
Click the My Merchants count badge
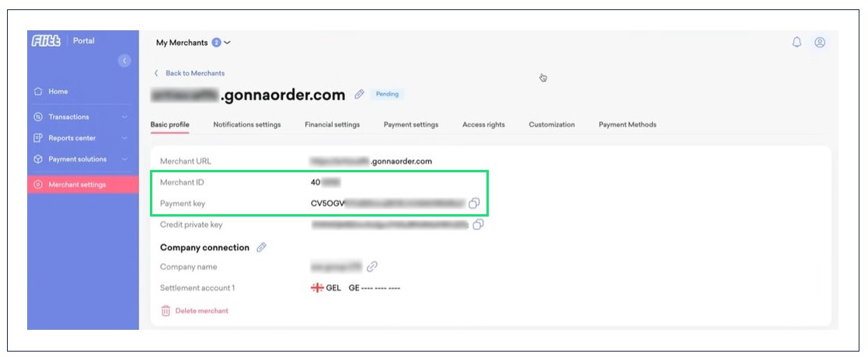tap(217, 43)
